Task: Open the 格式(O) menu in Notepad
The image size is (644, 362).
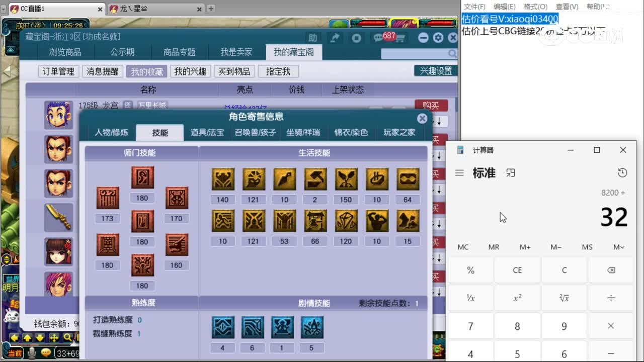Action: (535, 6)
